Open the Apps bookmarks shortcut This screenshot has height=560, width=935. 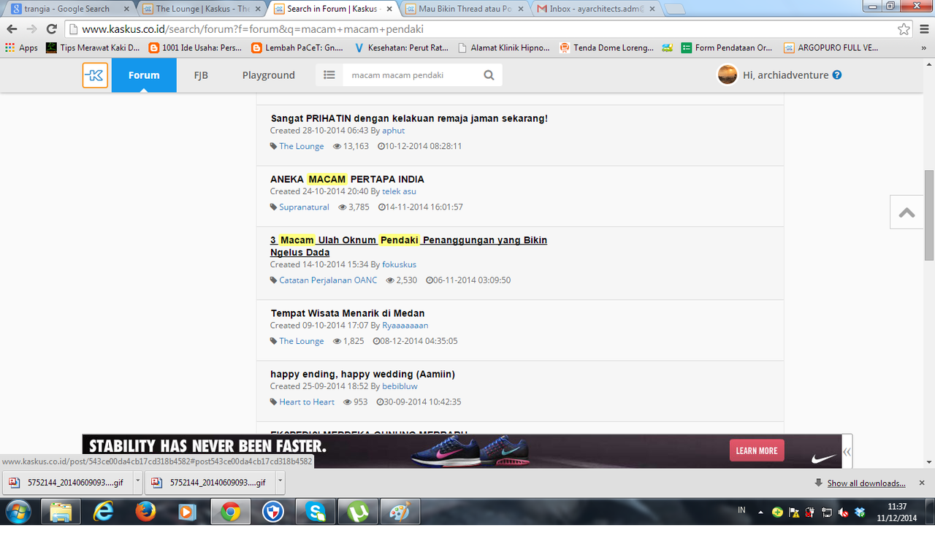[x=22, y=47]
